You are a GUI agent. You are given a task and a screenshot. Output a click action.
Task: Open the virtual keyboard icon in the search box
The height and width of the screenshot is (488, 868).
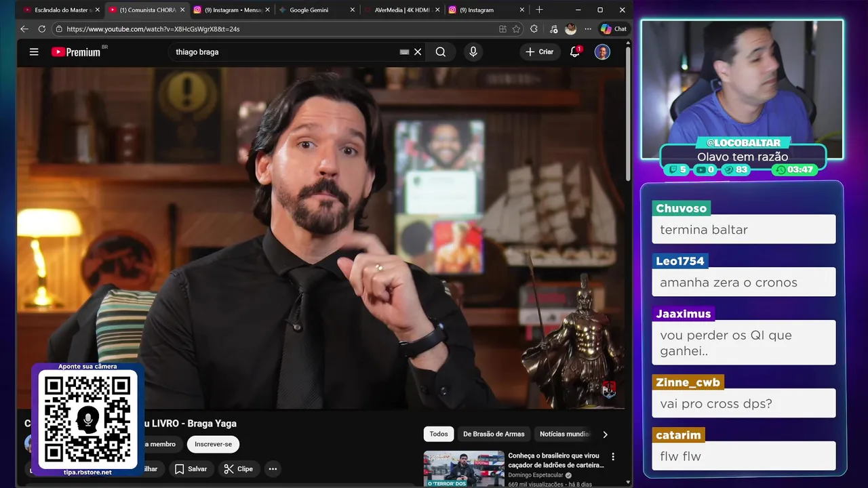click(x=404, y=52)
